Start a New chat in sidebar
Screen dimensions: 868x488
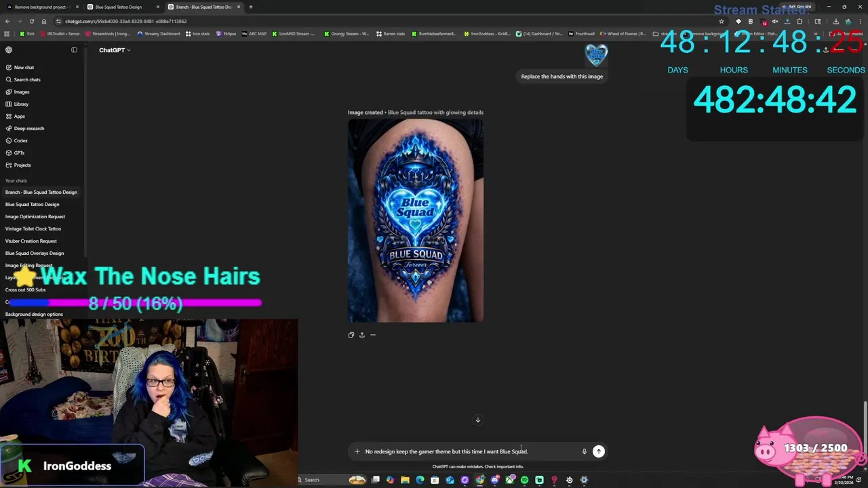(20, 67)
